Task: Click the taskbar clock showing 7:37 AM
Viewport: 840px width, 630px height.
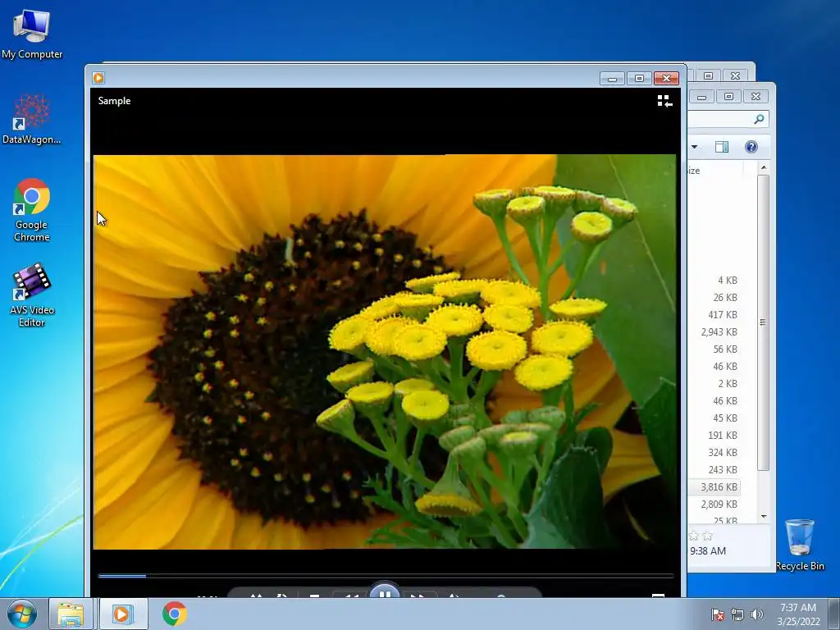Action: click(x=798, y=614)
